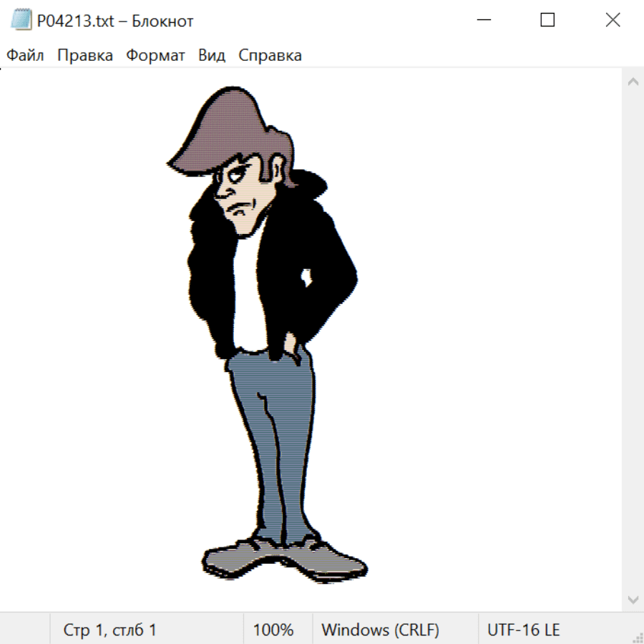Close the P04213.txt window
This screenshot has width=644, height=644.
613,21
